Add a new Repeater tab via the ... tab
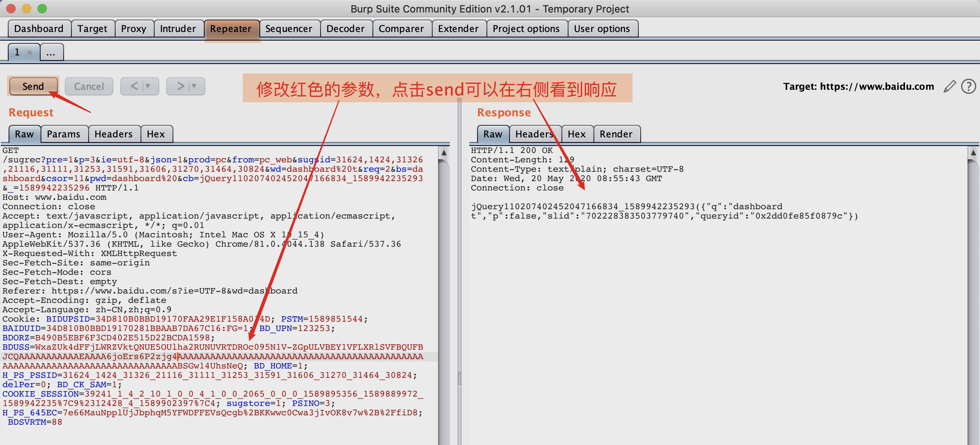980x445 pixels. click(x=51, y=52)
